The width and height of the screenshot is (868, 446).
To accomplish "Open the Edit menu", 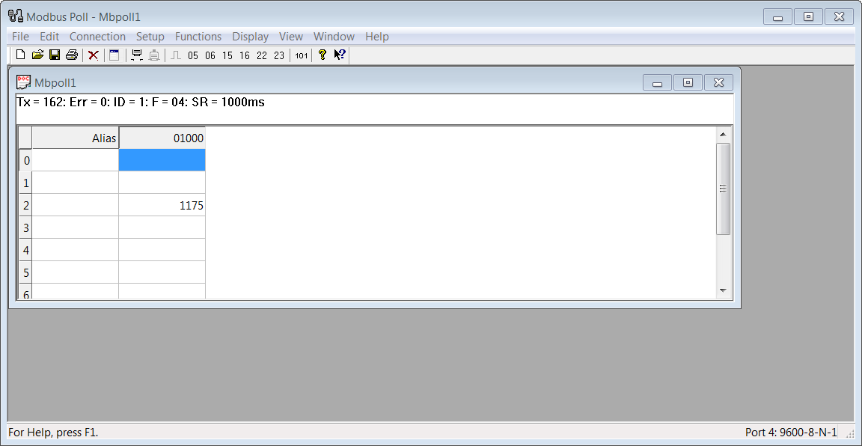I will click(x=49, y=37).
